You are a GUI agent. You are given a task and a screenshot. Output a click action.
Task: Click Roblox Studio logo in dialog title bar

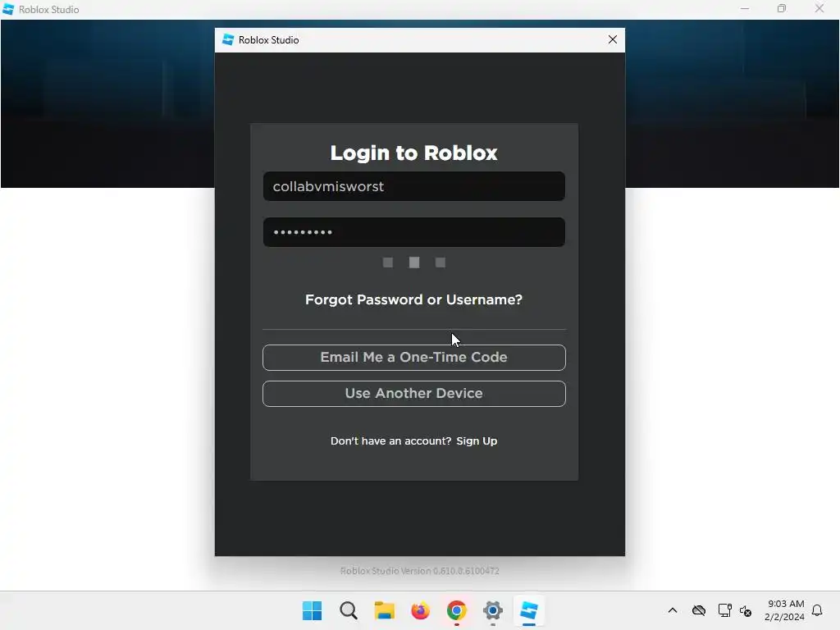(228, 39)
